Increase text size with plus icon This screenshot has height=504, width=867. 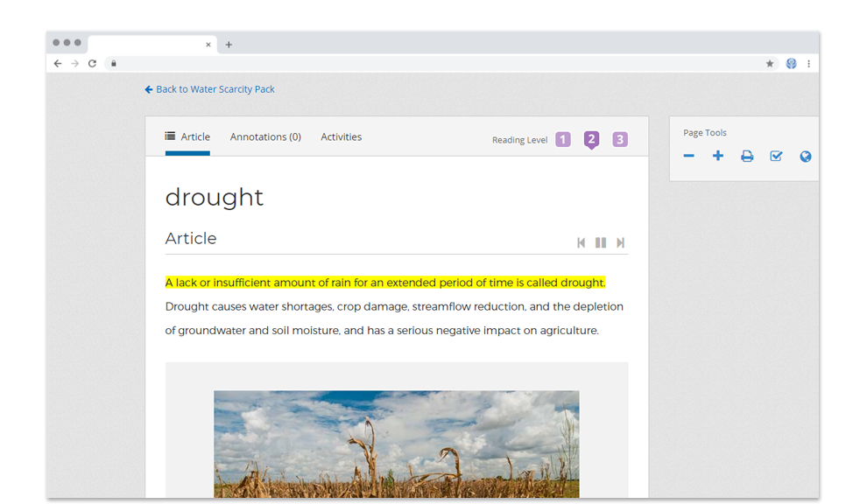(718, 157)
